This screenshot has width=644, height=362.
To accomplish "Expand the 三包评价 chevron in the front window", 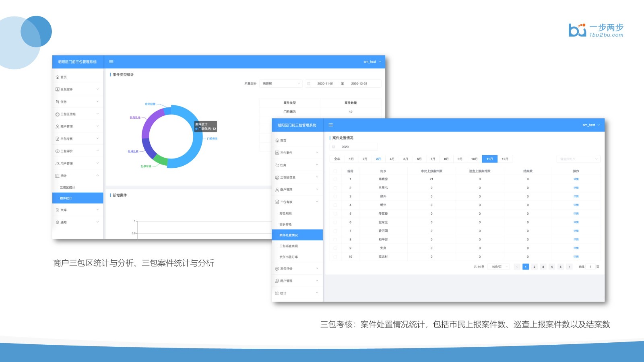I will point(317,268).
